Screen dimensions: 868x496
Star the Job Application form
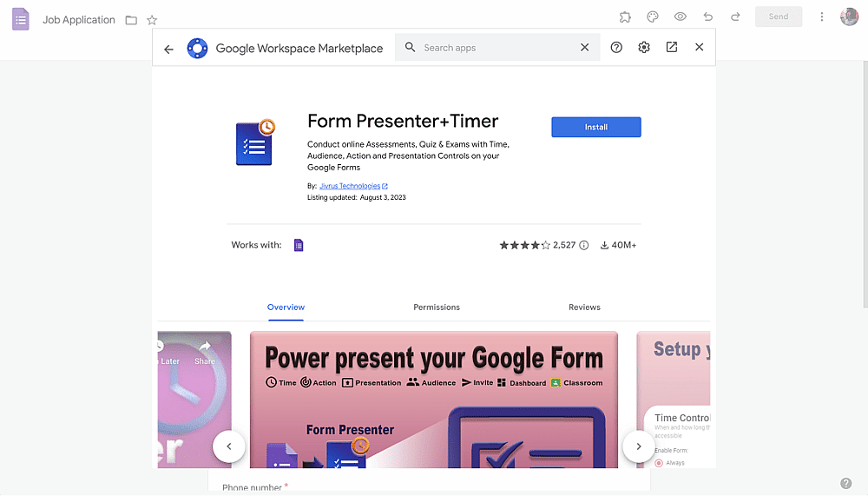tap(152, 21)
